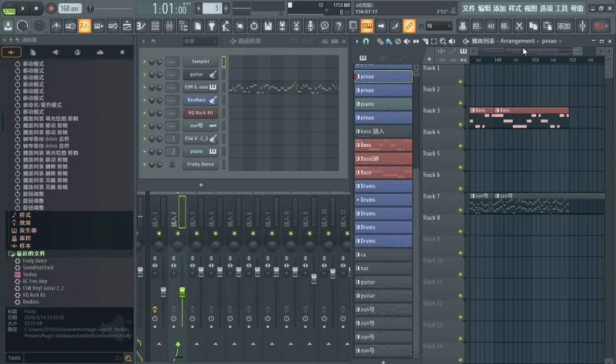Open the microphone recording icon
This screenshot has width=616, height=364.
310,26
